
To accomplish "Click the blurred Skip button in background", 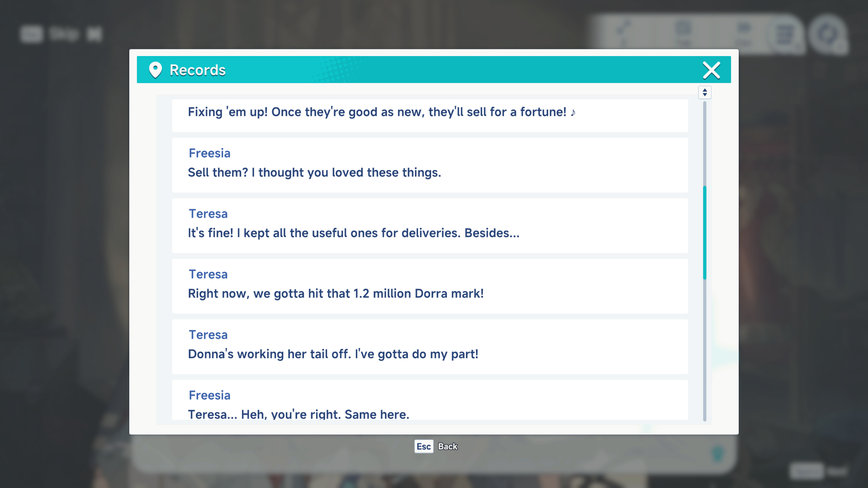I will click(x=64, y=33).
